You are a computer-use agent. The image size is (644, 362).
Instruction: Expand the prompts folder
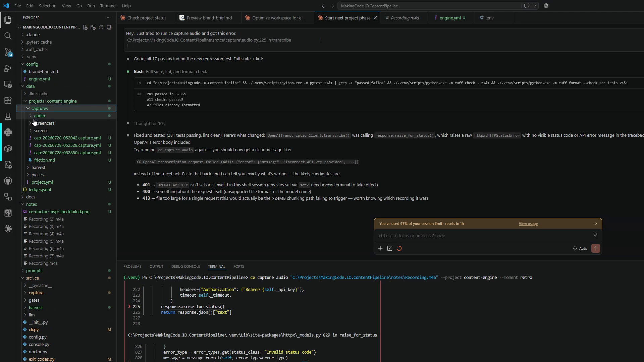coord(34,270)
